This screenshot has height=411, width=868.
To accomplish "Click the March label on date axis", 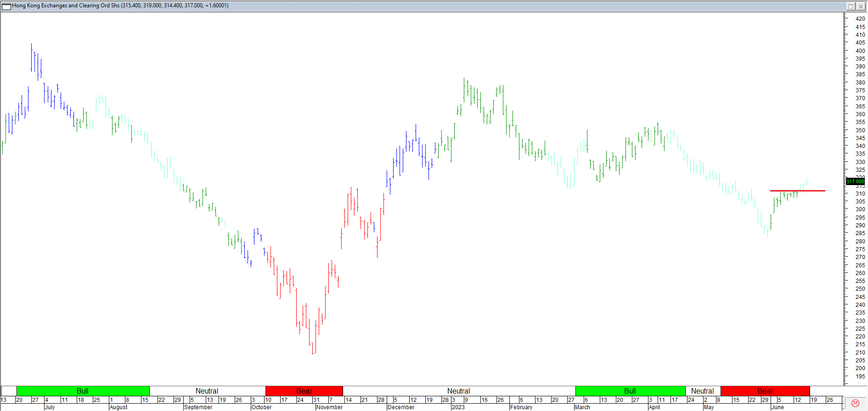I will 582,407.
